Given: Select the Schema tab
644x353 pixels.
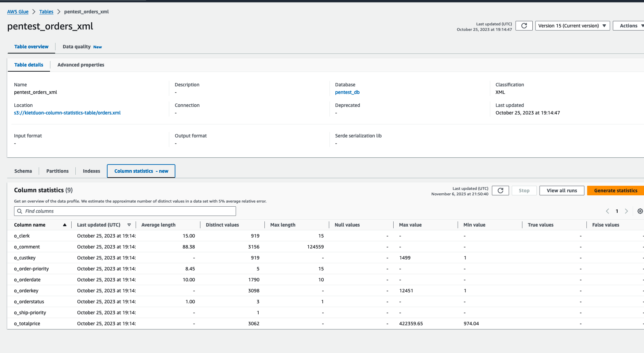Looking at the screenshot, I should coord(23,171).
